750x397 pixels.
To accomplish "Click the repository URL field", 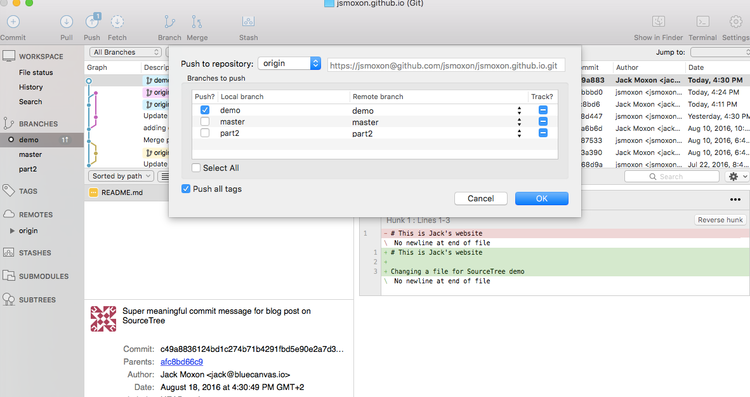I will coord(446,66).
